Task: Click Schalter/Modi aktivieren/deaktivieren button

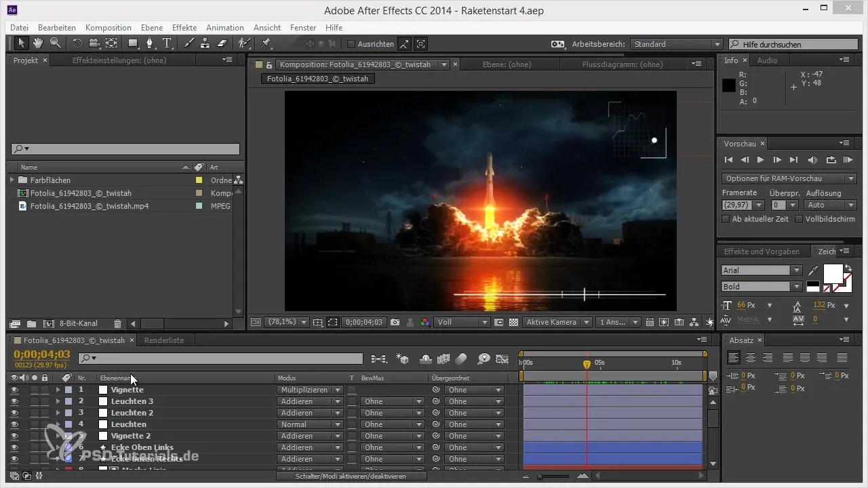Action: click(351, 476)
